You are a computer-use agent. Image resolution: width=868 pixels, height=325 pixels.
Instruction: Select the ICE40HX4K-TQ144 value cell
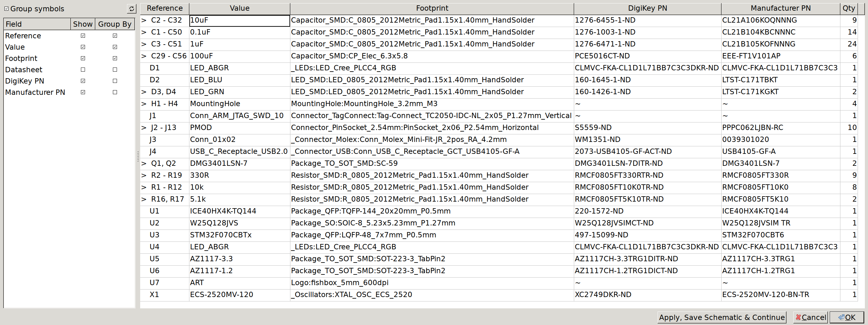240,211
